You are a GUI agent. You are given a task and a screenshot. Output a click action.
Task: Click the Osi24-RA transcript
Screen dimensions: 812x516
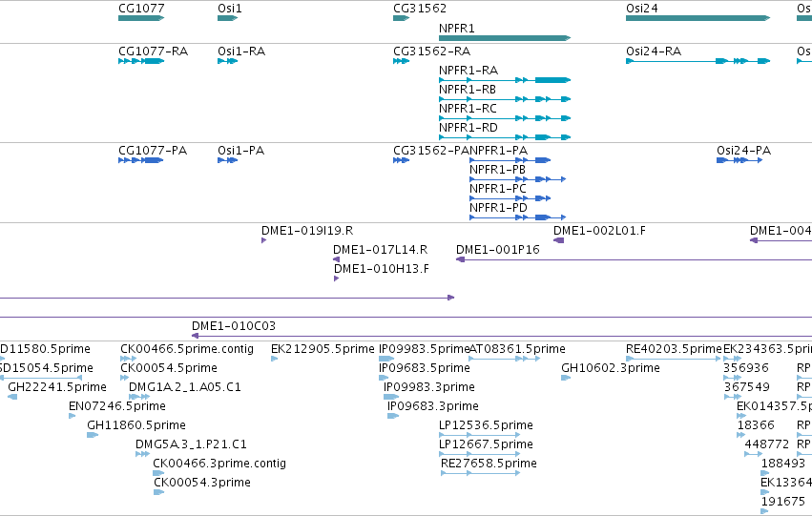[x=697, y=61]
